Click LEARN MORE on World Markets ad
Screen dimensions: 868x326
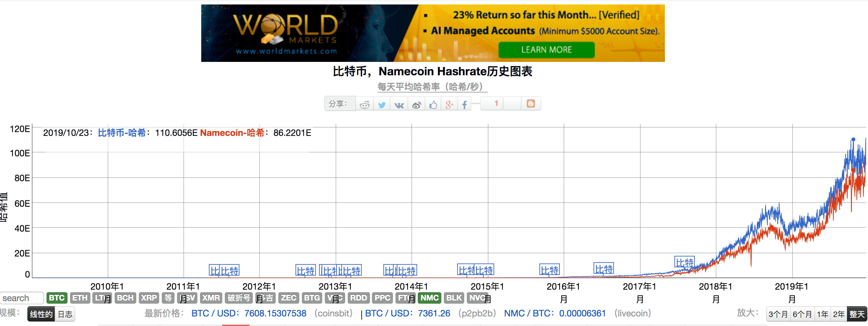tap(546, 50)
